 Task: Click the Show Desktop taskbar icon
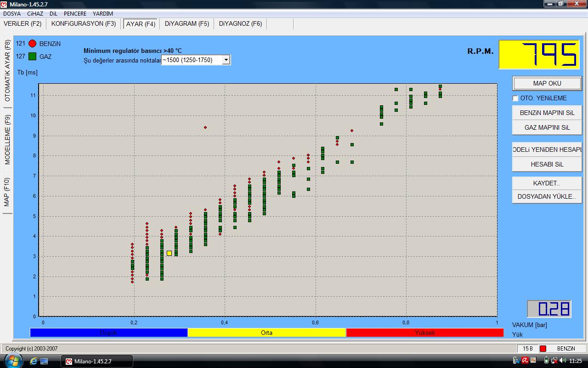(x=44, y=361)
